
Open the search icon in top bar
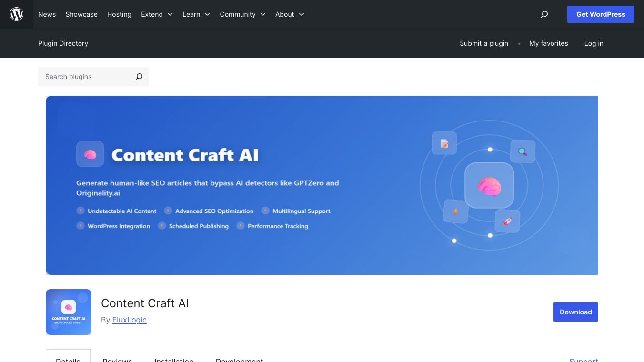(544, 14)
